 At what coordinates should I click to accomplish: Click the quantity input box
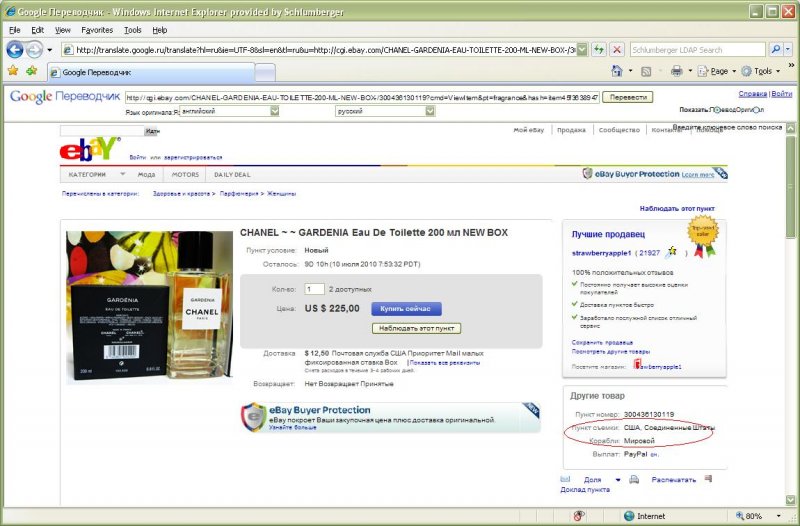[314, 289]
